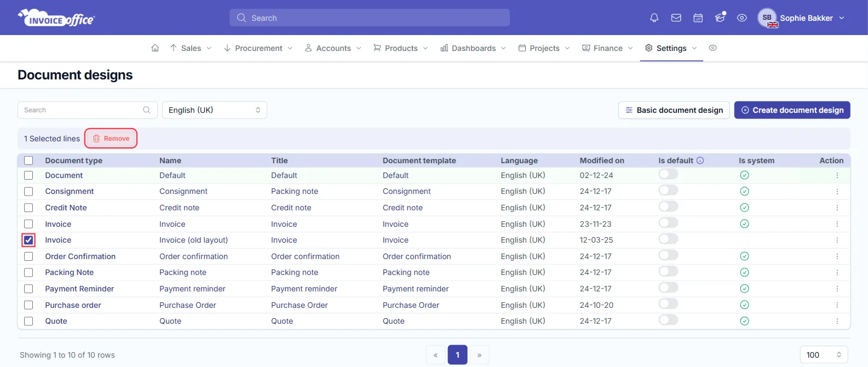Sort by Language column header
The width and height of the screenshot is (868, 367).
click(x=519, y=160)
